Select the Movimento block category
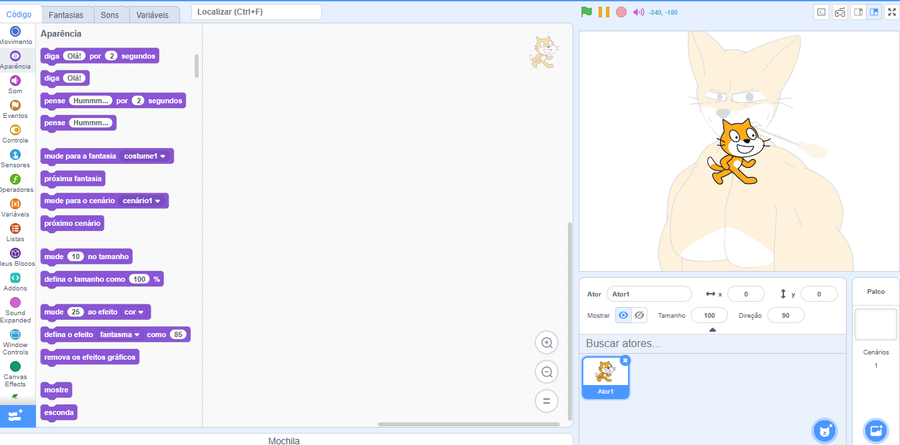Image resolution: width=900 pixels, height=445 pixels. [15, 35]
